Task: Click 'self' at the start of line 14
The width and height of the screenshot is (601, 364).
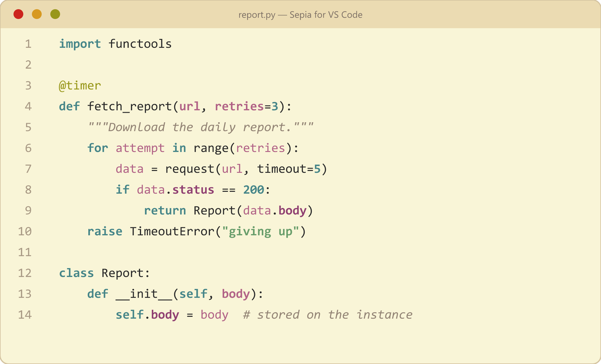Action: pos(130,315)
